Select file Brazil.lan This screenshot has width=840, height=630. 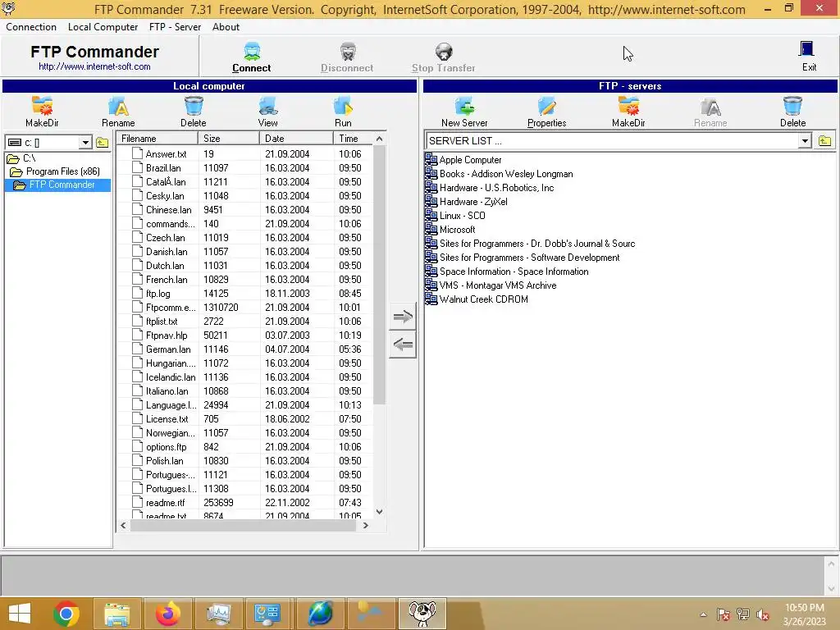[163, 167]
